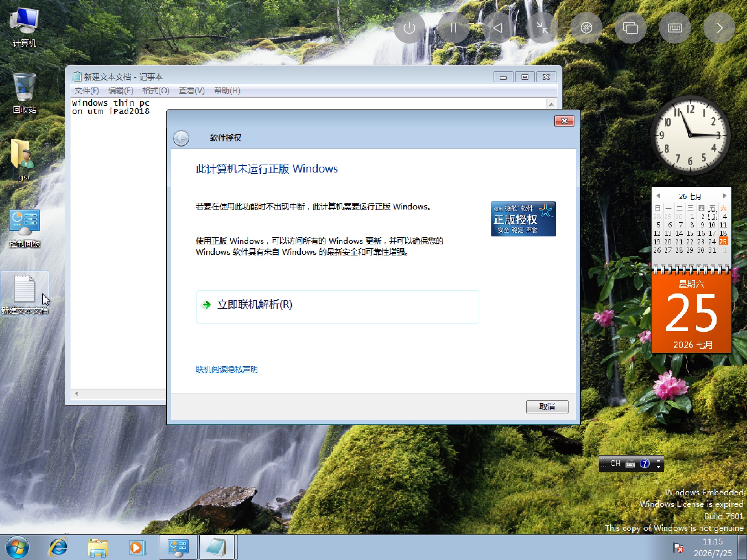Click the UTM shrink display arrows icon
This screenshot has height=560, width=747.
pos(542,28)
